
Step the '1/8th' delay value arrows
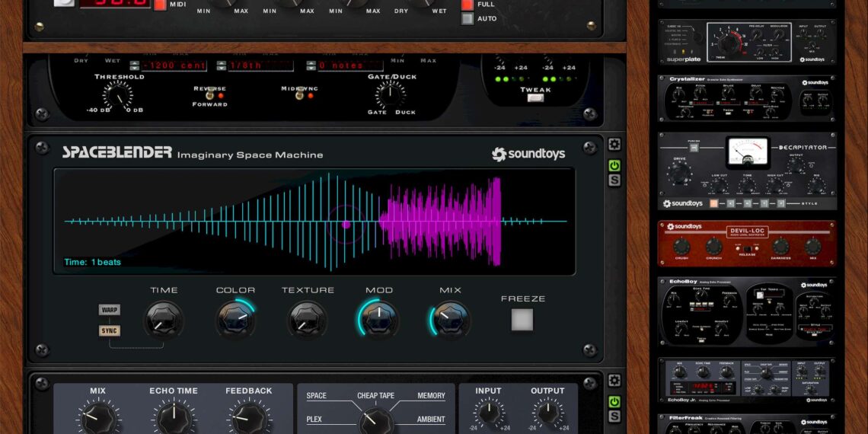point(222,65)
